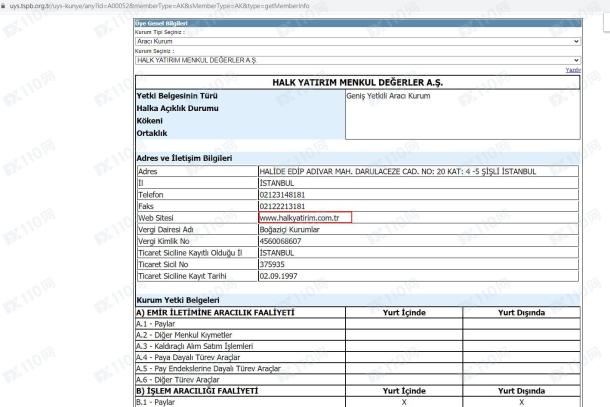Click the address value 'HALİDE EDİP ADIVAR MAH.'
The width and height of the screenshot is (610, 407).
click(306, 172)
